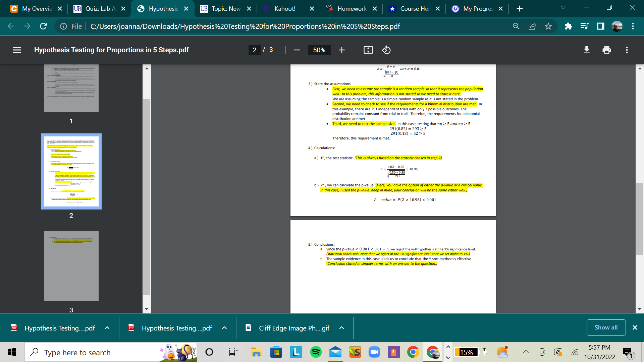Expand the tab search dropdown arrow

563,7
